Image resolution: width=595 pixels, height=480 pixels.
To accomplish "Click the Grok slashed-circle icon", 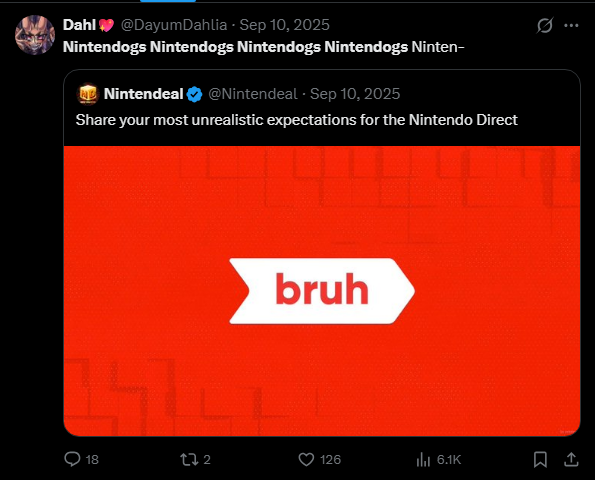I will (x=545, y=25).
